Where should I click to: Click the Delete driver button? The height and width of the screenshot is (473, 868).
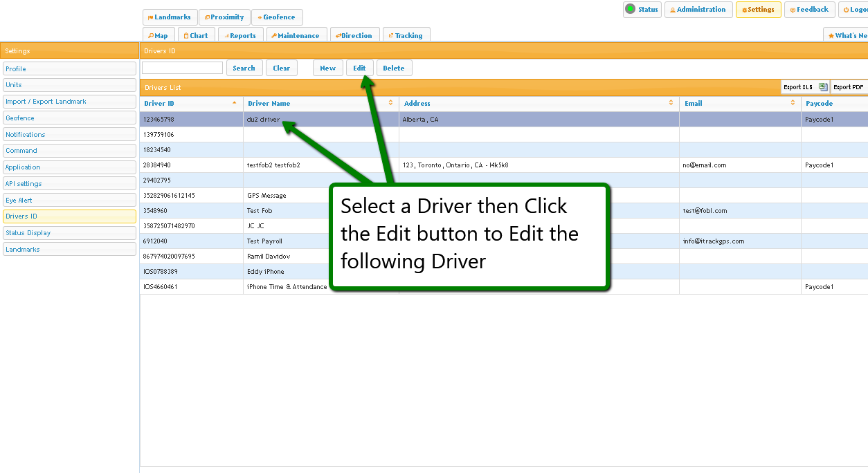pyautogui.click(x=394, y=68)
